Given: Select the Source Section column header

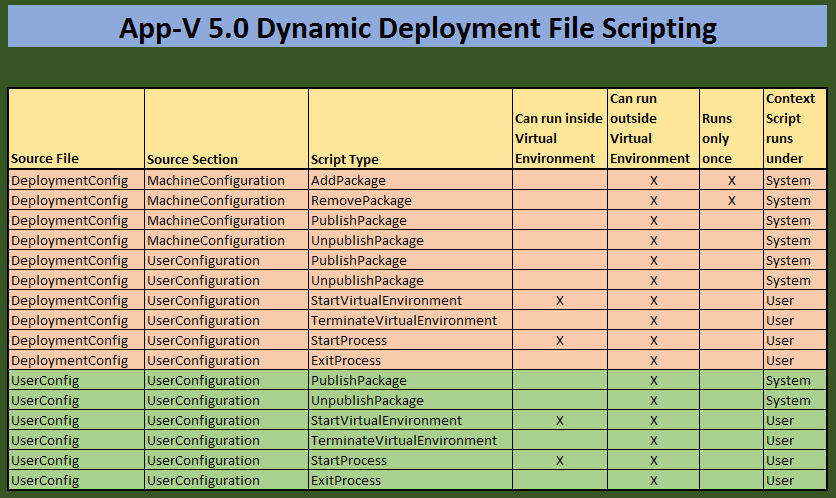Looking at the screenshot, I should pos(192,159).
